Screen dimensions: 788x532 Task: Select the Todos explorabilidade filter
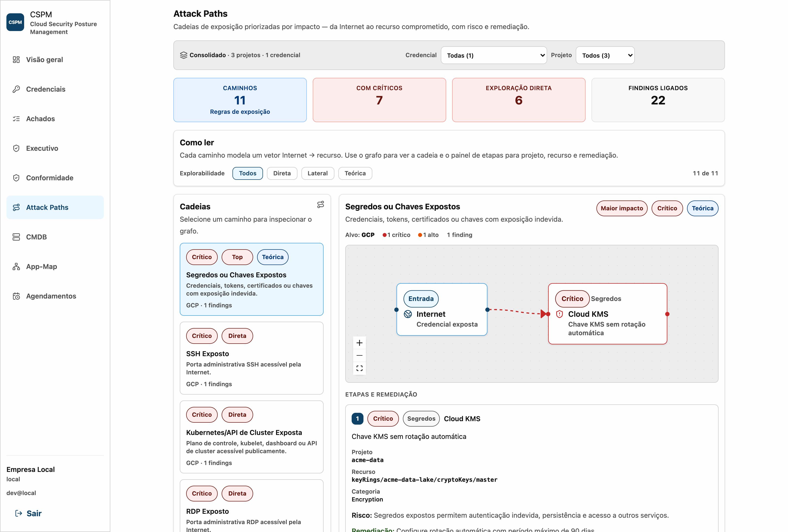(247, 173)
